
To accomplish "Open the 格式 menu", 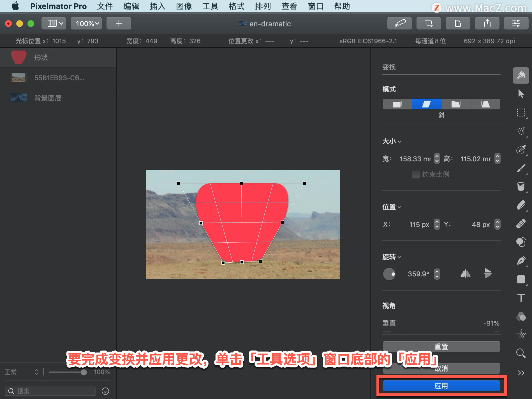I will tap(237, 6).
